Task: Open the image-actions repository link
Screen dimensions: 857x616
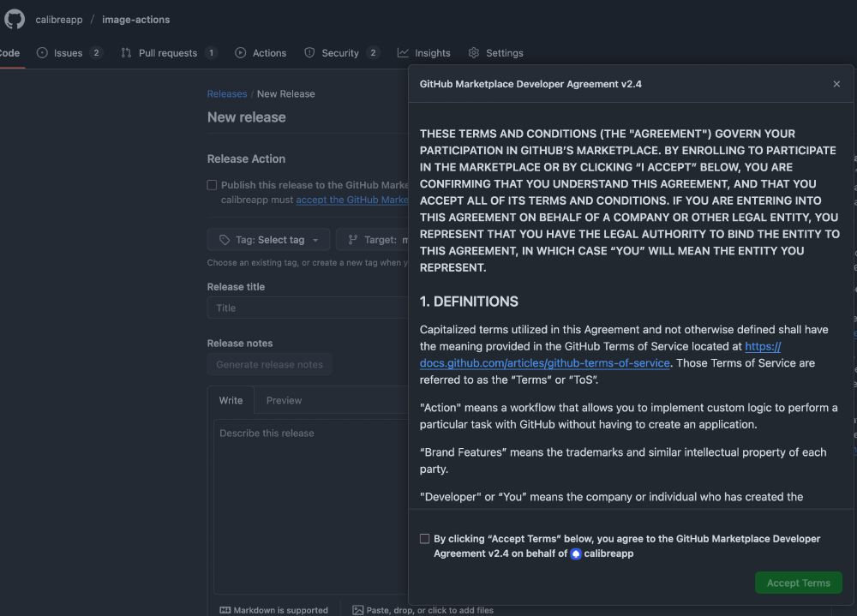Action: point(135,20)
